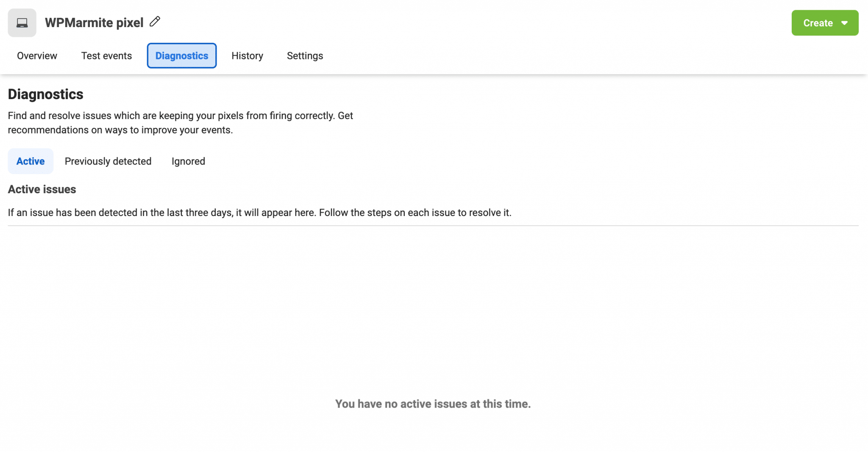Select the Diagnostics tab

[181, 55]
